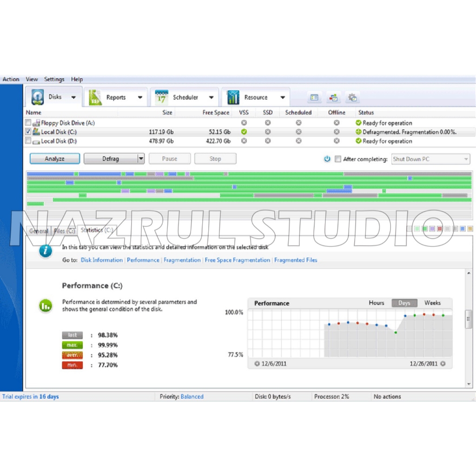
Task: Click the Analyze button
Action: pos(54,159)
